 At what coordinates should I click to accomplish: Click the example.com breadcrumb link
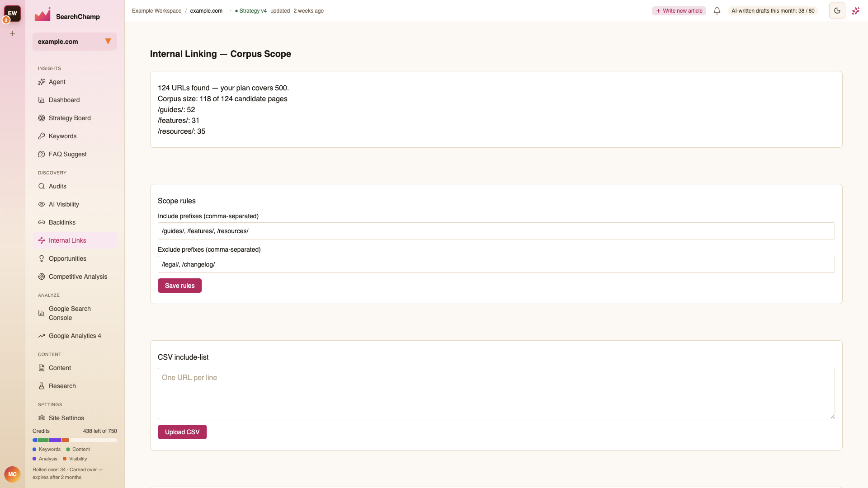206,11
